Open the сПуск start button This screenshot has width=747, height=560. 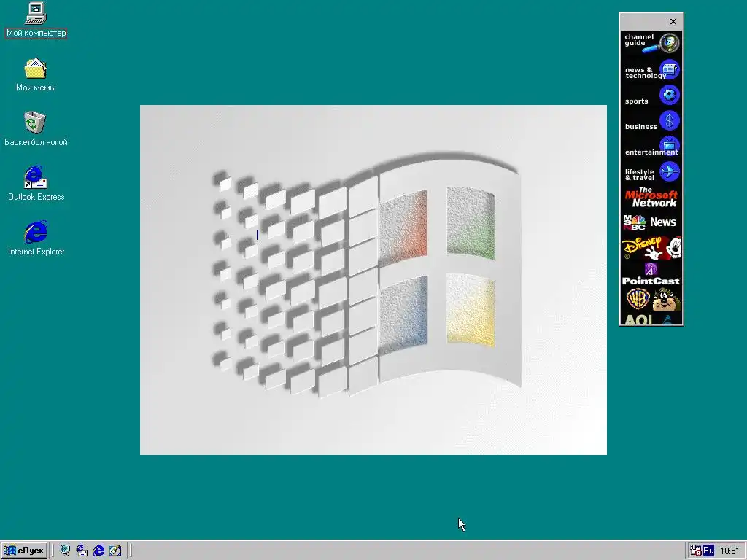(24, 551)
